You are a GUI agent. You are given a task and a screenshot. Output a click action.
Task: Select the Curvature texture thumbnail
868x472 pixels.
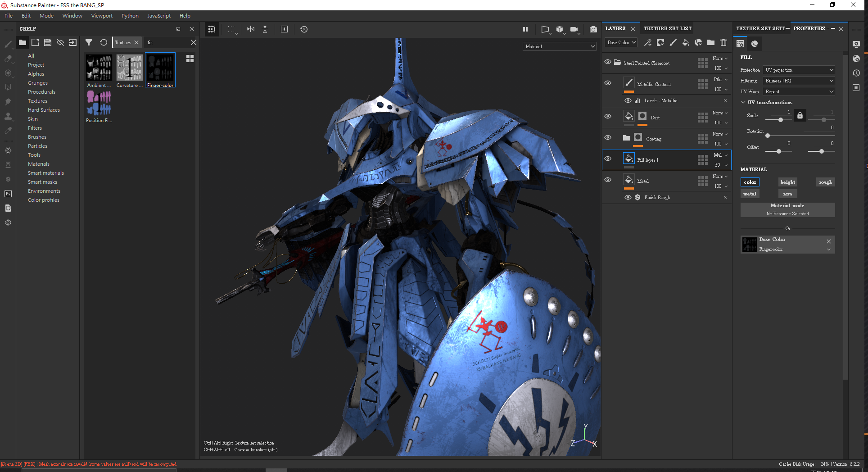(130, 70)
